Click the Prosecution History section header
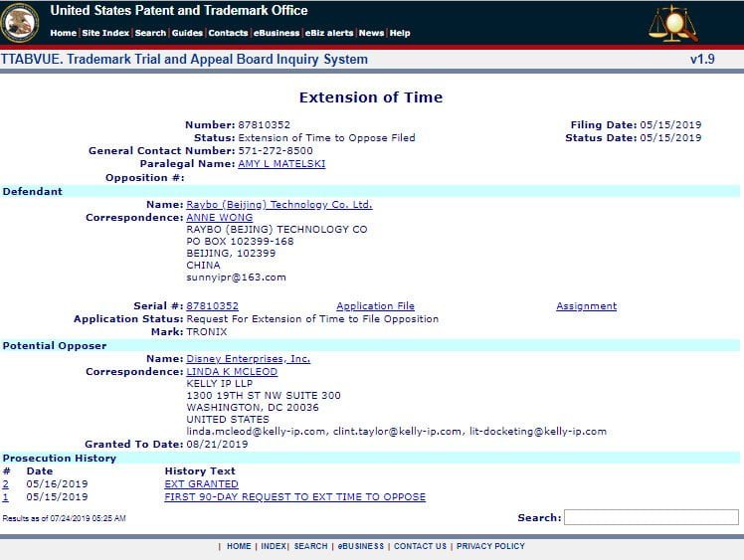The height and width of the screenshot is (560, 744). 60,458
